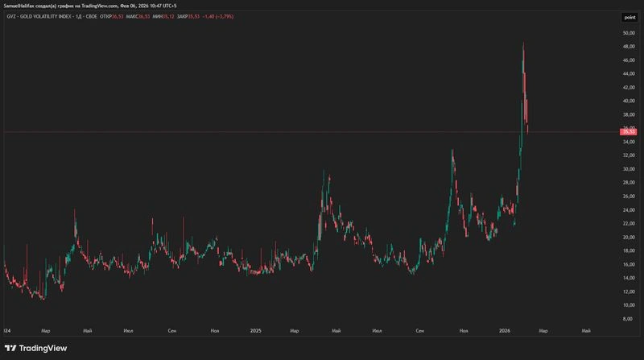Click the 30,00 price axis label
The image size is (644, 360).
click(x=629, y=169)
